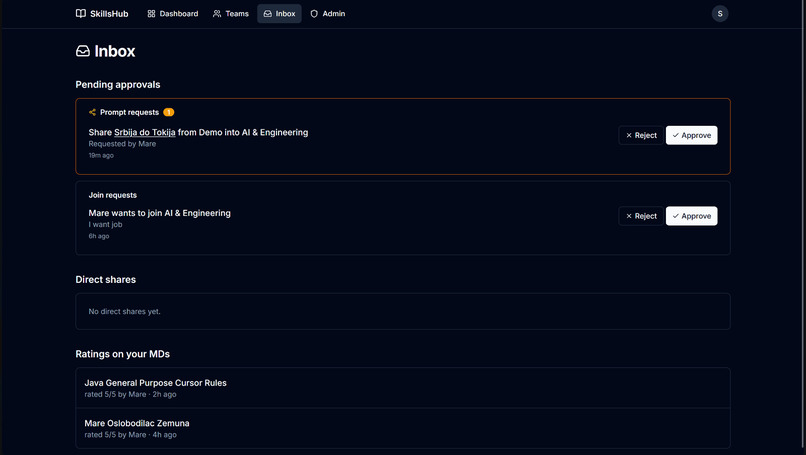The image size is (806, 455).
Task: Open the user avatar S menu
Action: click(720, 14)
